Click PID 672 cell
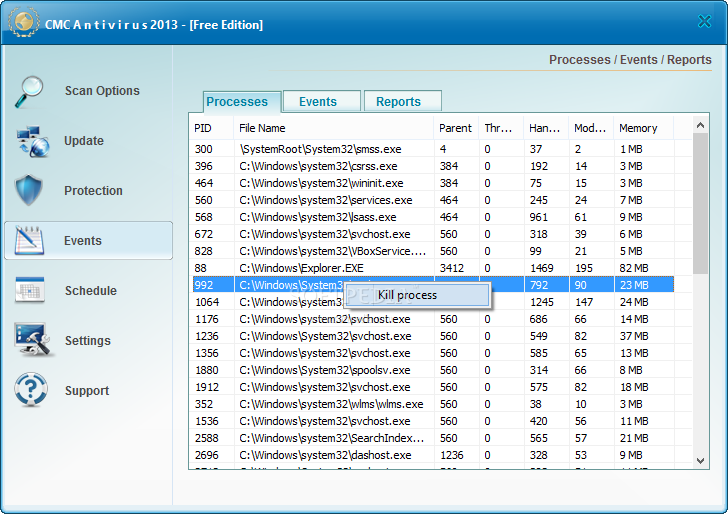 (x=204, y=234)
